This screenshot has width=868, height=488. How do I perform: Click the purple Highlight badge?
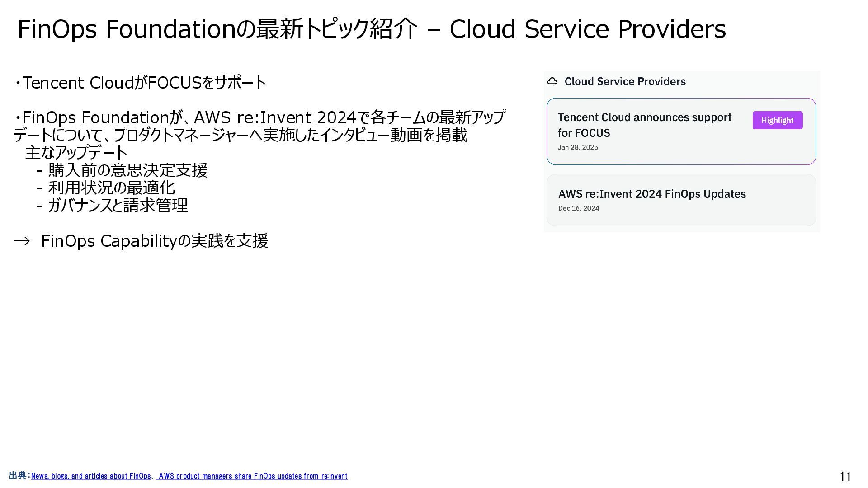pyautogui.click(x=778, y=120)
